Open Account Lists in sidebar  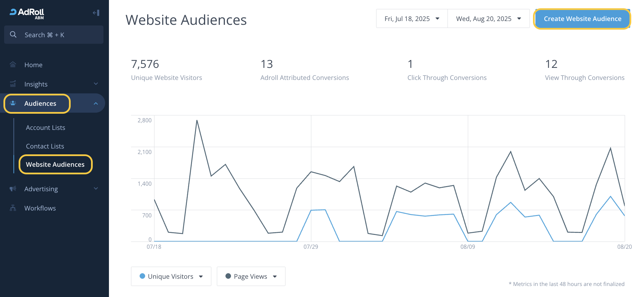coord(46,127)
